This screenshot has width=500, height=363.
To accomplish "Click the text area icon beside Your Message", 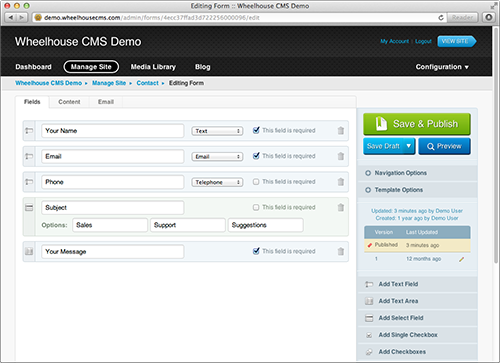I will pyautogui.click(x=29, y=251).
